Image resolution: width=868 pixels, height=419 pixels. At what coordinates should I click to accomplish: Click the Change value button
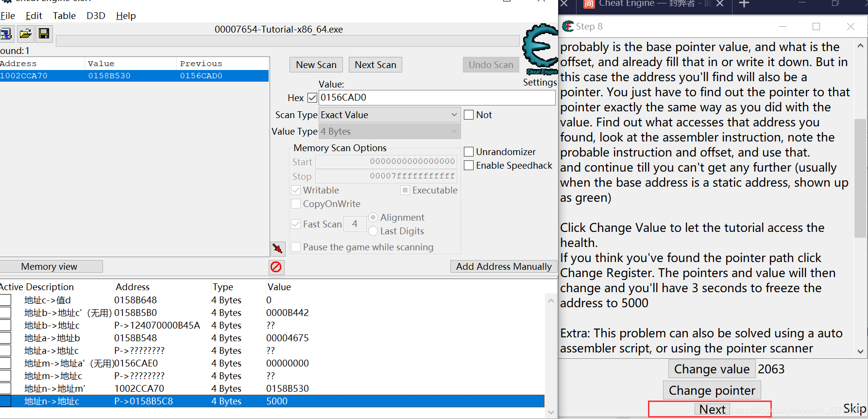712,369
